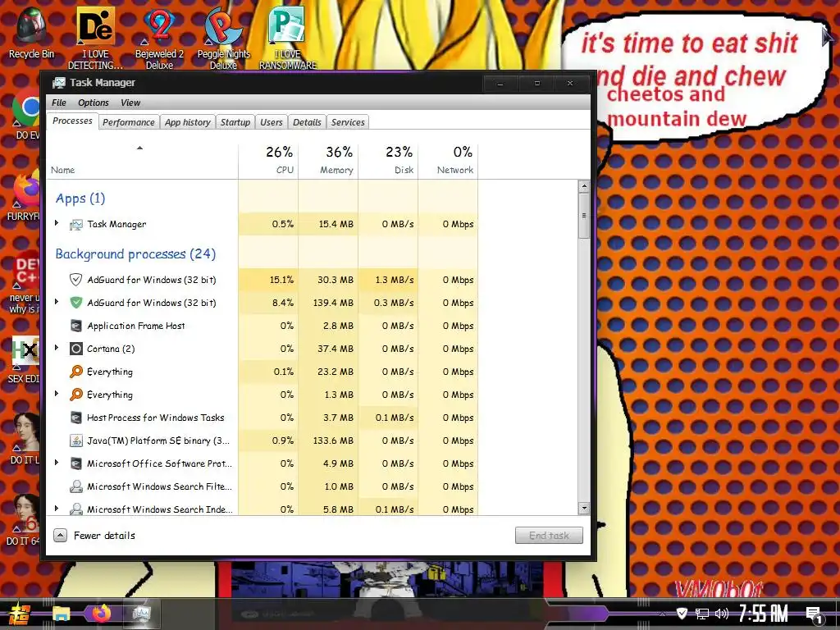
Task: Select the Dev-C++ desktop shortcut
Action: click(25, 281)
